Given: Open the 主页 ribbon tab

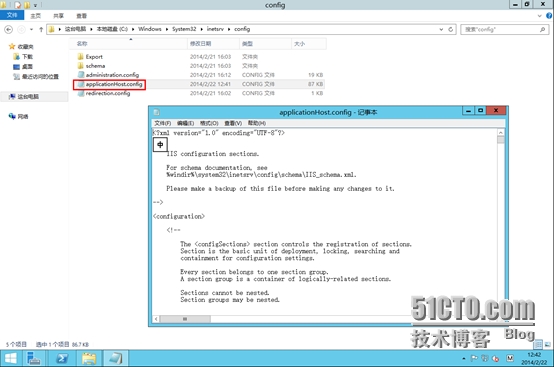Looking at the screenshot, I should point(35,16).
